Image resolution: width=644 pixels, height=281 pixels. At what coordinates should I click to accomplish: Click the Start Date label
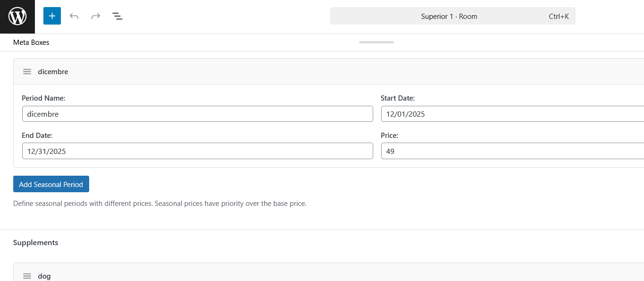point(398,98)
